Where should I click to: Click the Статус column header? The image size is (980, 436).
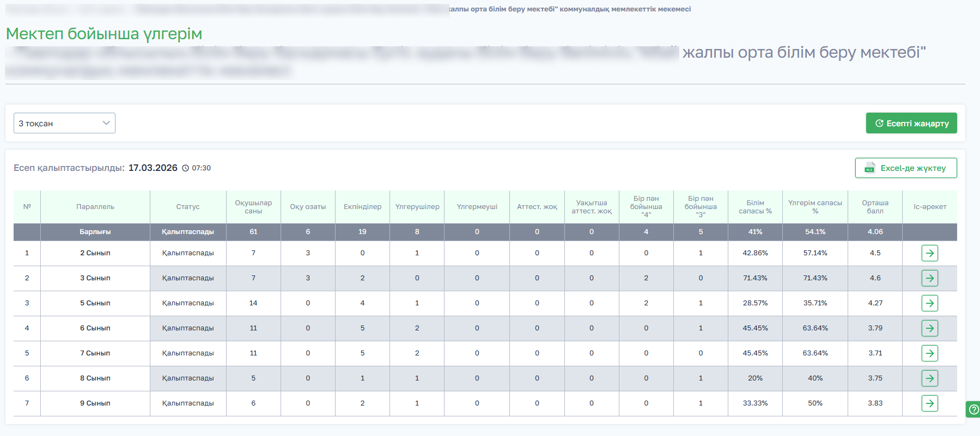pos(188,207)
